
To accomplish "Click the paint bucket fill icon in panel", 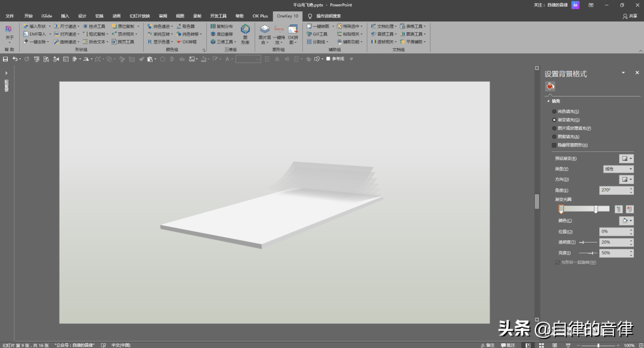I will coord(550,87).
